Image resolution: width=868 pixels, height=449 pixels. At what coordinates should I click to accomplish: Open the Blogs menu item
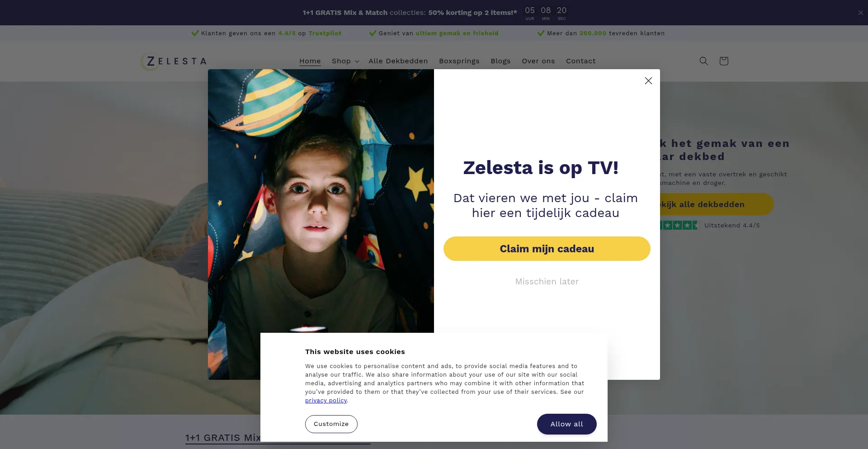[500, 61]
